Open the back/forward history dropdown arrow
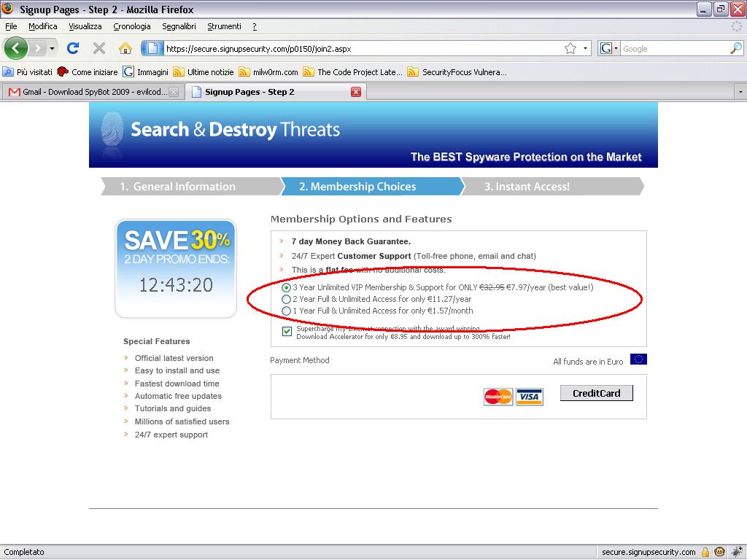Image resolution: width=747 pixels, height=560 pixels. point(52,48)
